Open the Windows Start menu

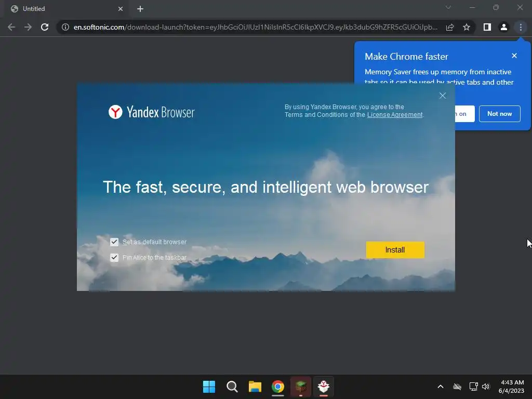pos(209,387)
